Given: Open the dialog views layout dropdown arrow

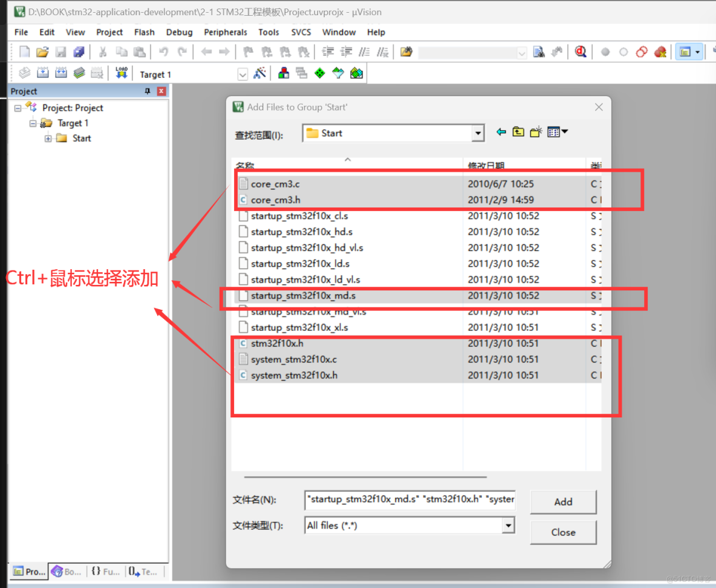Looking at the screenshot, I should tap(564, 132).
